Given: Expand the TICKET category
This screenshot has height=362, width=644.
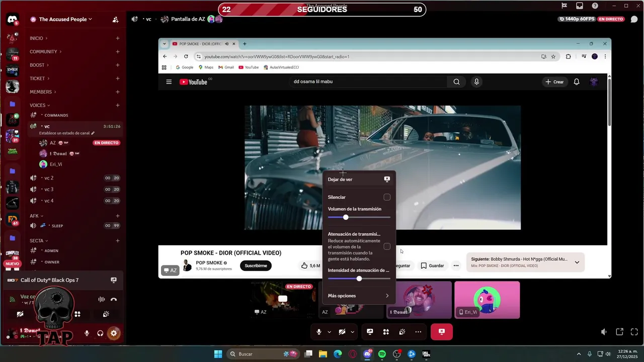Looking at the screenshot, I should pos(39,78).
